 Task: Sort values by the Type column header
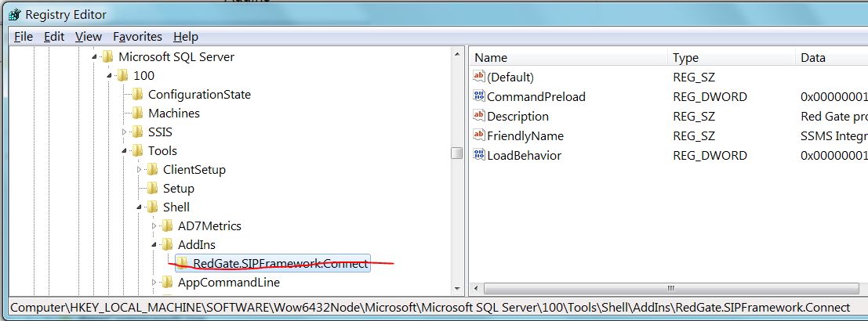732,57
